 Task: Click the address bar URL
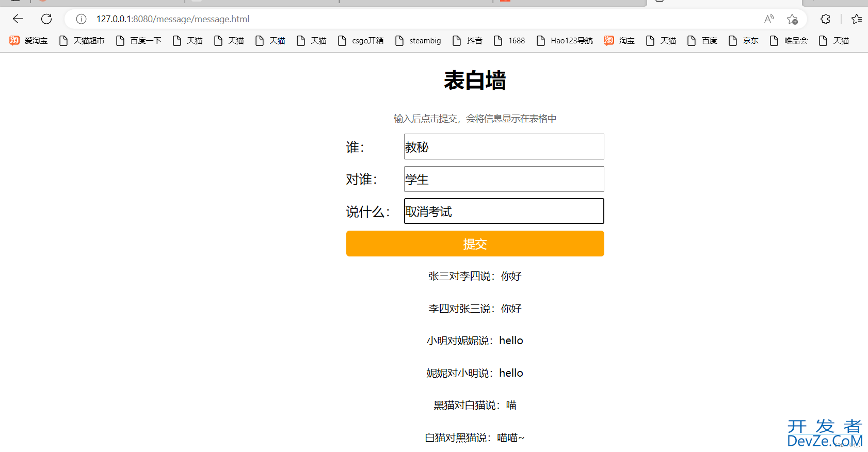click(173, 19)
